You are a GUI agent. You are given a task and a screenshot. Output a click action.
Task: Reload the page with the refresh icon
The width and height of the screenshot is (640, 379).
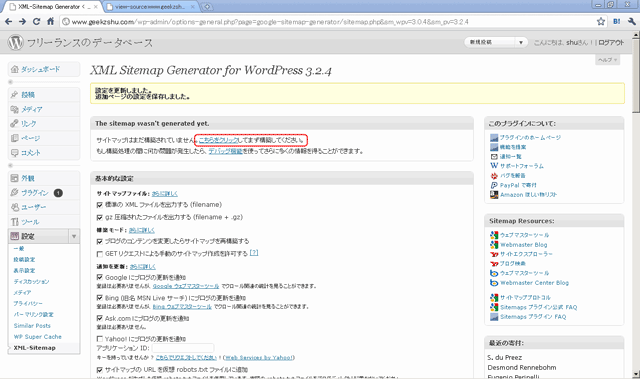pyautogui.click(x=36, y=22)
